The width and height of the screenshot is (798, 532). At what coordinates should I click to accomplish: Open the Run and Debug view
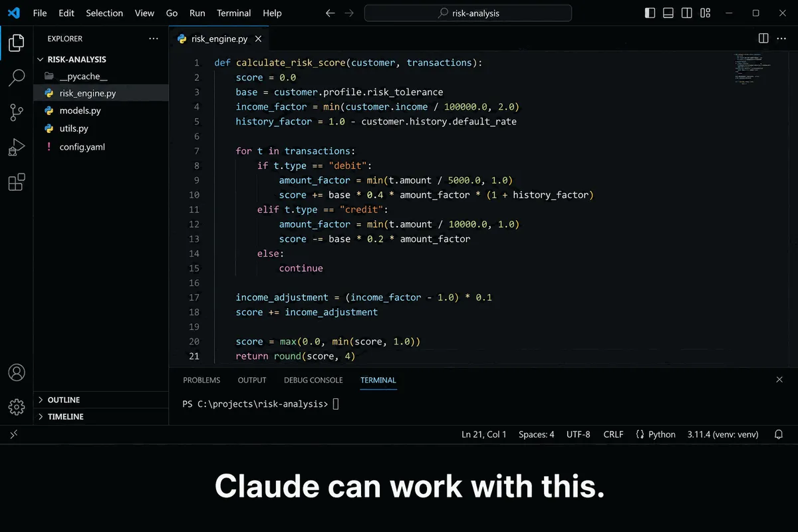(17, 147)
